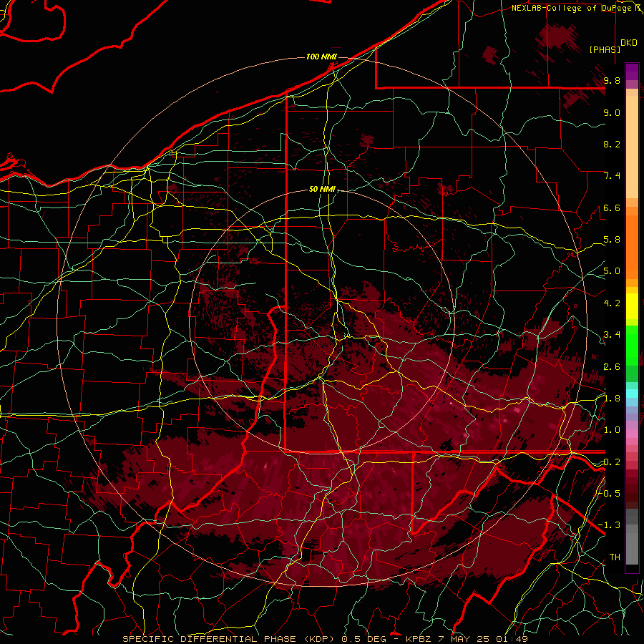Click the 2.6 legend value

pyautogui.click(x=612, y=366)
